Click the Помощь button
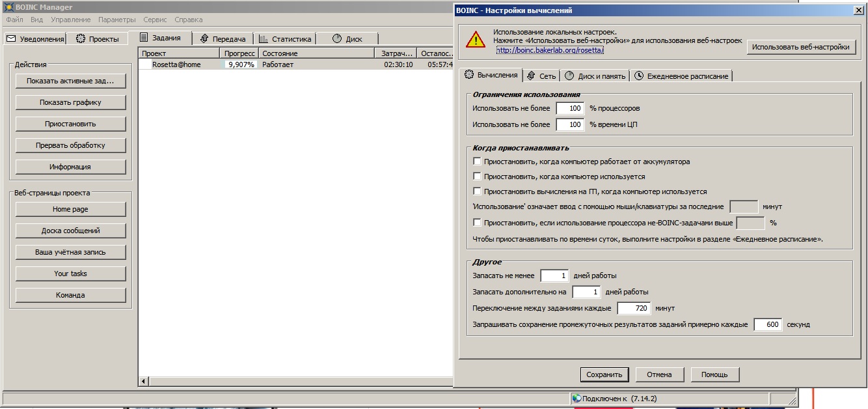Viewport: 868px width, 409px height. (714, 374)
